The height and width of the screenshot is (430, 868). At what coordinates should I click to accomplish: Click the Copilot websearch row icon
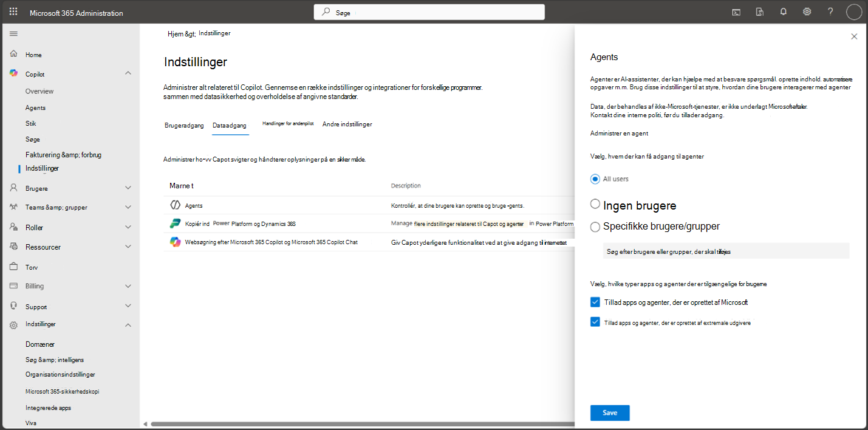(x=175, y=242)
